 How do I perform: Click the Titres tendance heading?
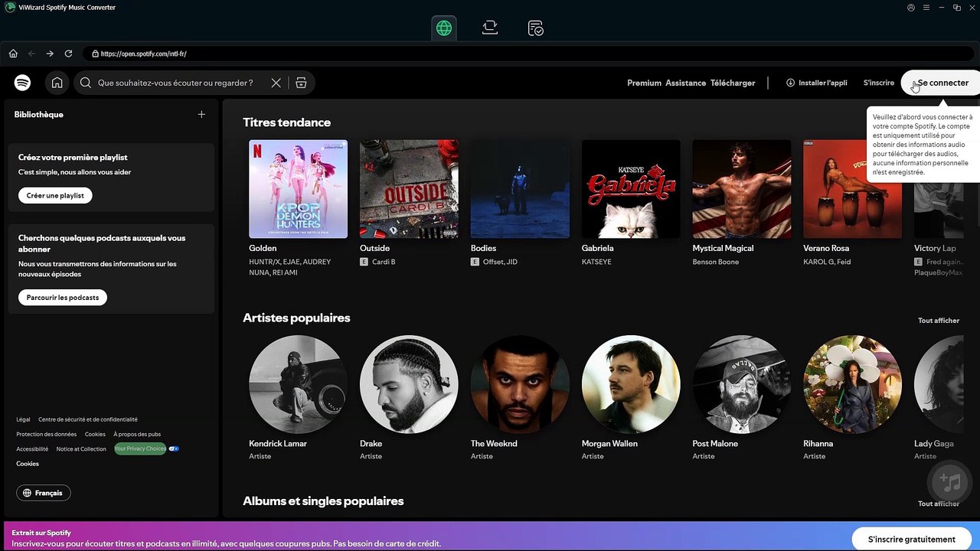(x=287, y=122)
